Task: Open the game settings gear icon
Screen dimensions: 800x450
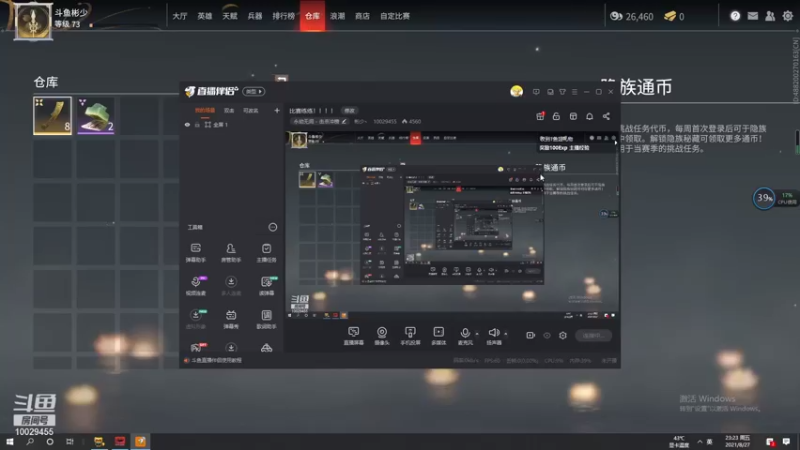Action: tap(788, 16)
